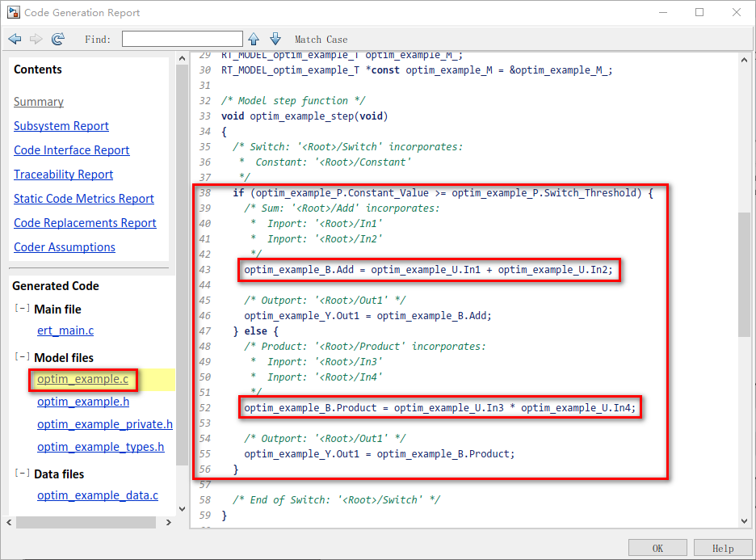Open the Summary link
The image size is (756, 560).
tap(39, 102)
